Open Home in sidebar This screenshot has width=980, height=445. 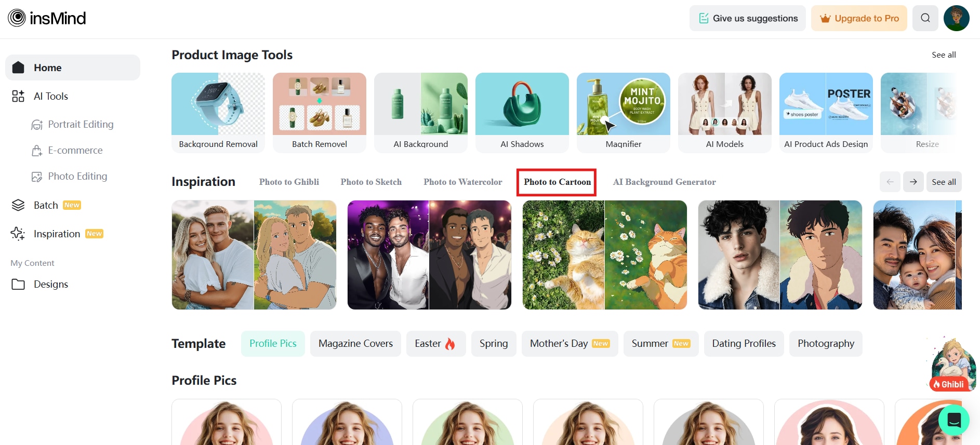(73, 68)
